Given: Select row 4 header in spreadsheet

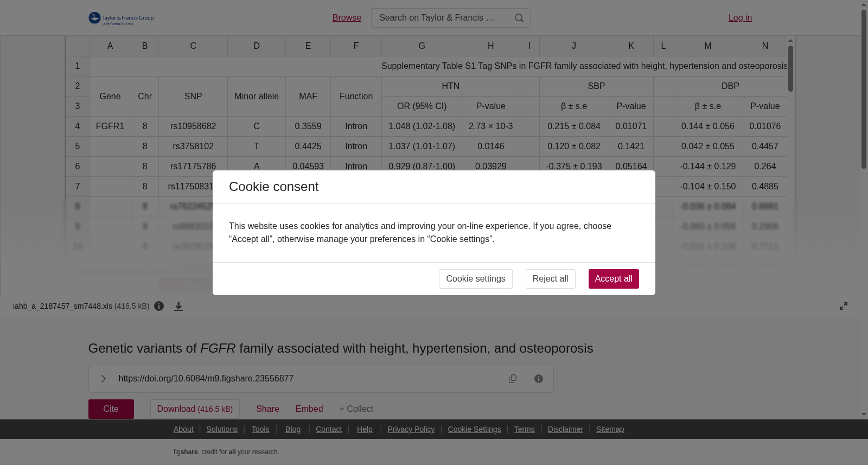Looking at the screenshot, I should click(x=78, y=126).
